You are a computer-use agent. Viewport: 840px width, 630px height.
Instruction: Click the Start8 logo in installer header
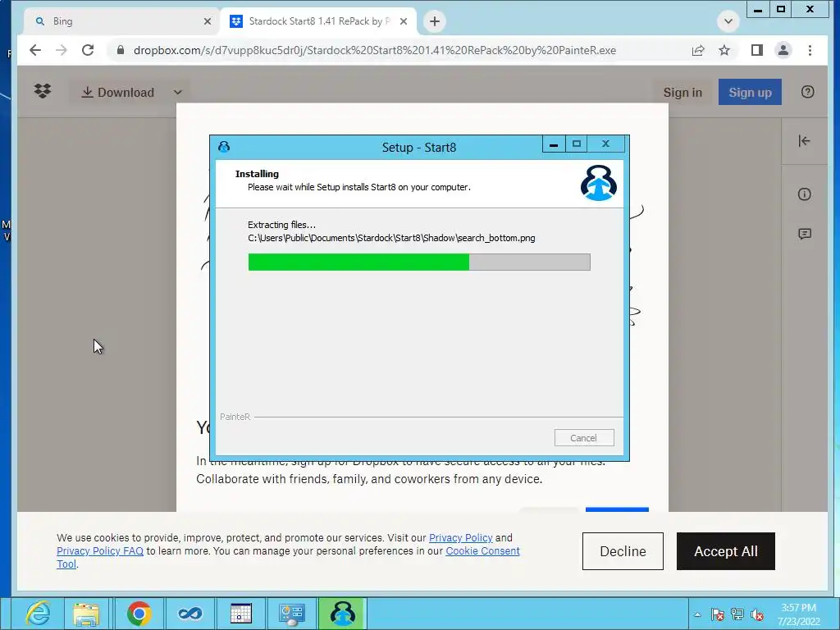click(598, 183)
